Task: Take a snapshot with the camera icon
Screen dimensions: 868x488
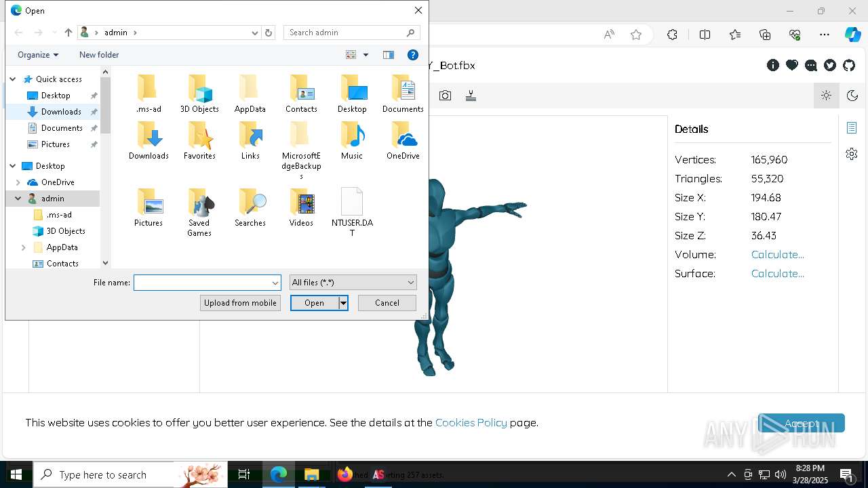Action: (x=445, y=96)
